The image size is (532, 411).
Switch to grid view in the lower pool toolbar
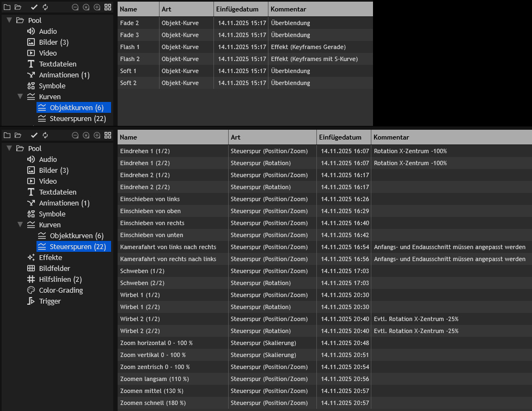tap(108, 135)
